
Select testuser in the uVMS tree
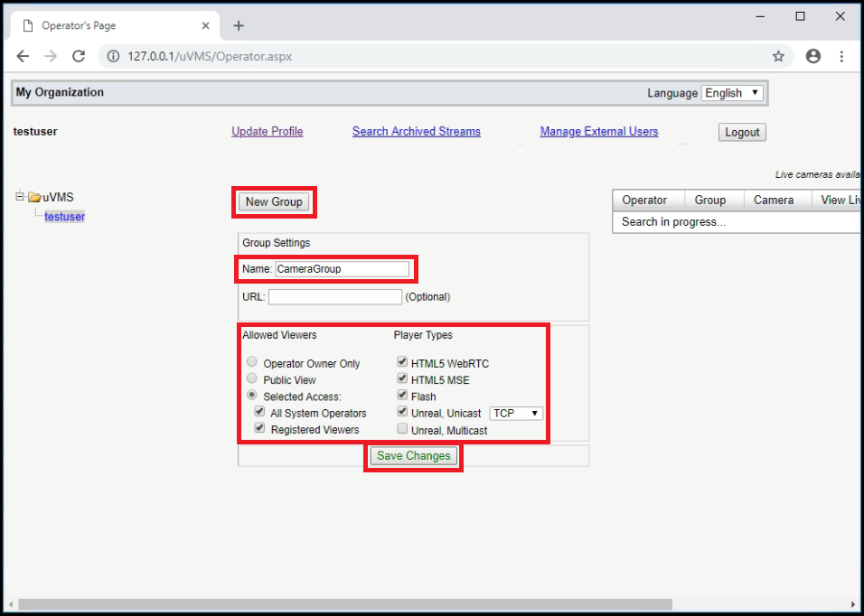64,217
